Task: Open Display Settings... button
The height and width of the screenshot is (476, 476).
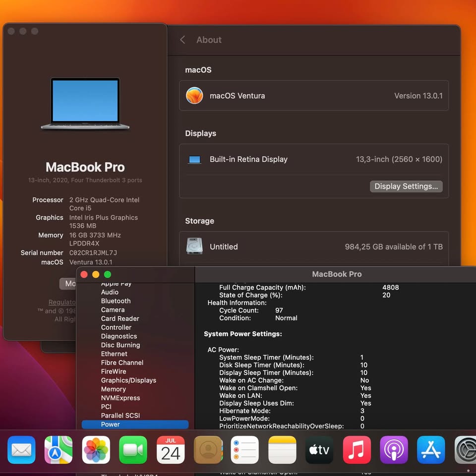Action: pos(406,186)
